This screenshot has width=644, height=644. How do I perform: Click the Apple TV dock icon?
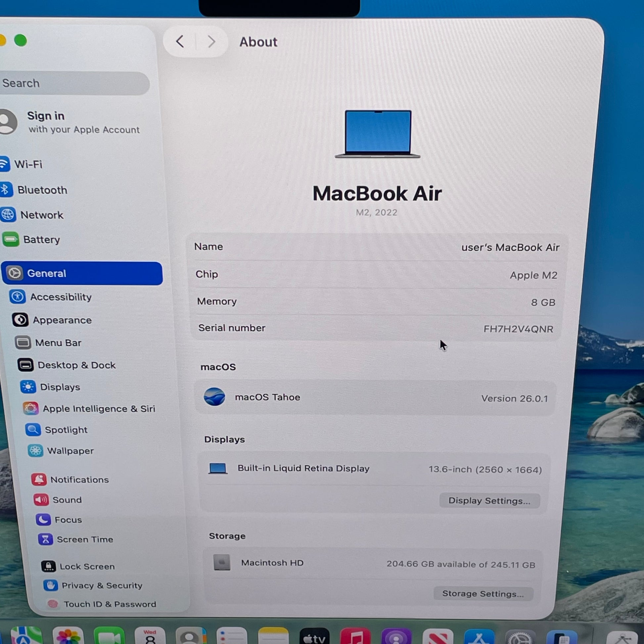click(314, 637)
